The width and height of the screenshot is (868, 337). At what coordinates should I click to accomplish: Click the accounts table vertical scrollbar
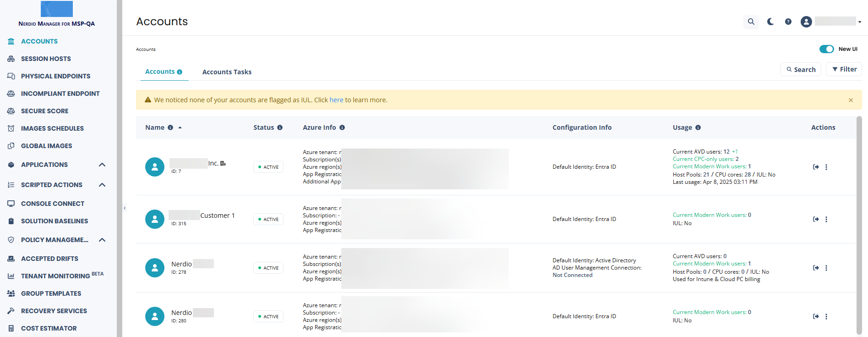tap(859, 225)
